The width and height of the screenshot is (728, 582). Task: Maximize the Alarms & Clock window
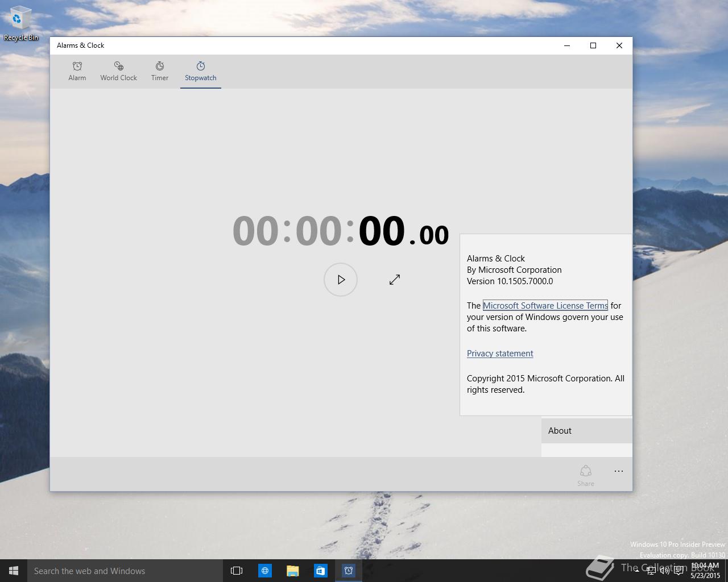(x=593, y=45)
